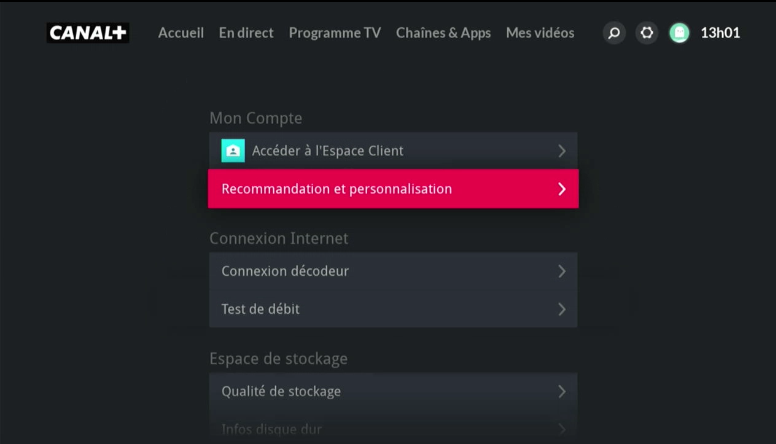This screenshot has width=776, height=444.
Task: Open Chaînes & Apps section
Action: click(443, 33)
